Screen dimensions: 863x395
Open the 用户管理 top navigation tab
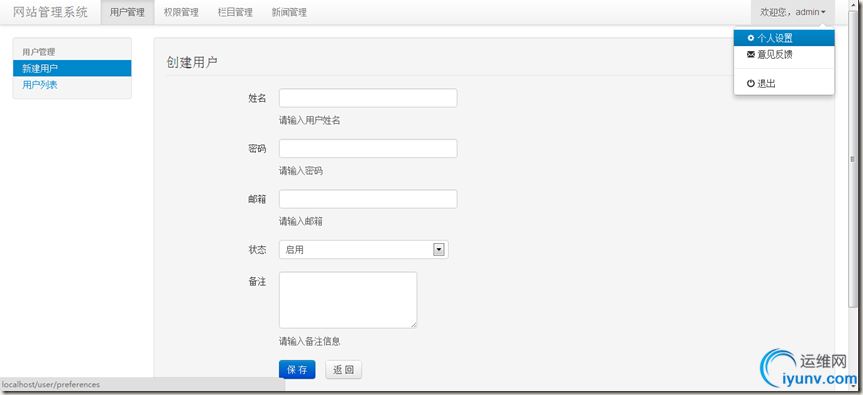127,12
